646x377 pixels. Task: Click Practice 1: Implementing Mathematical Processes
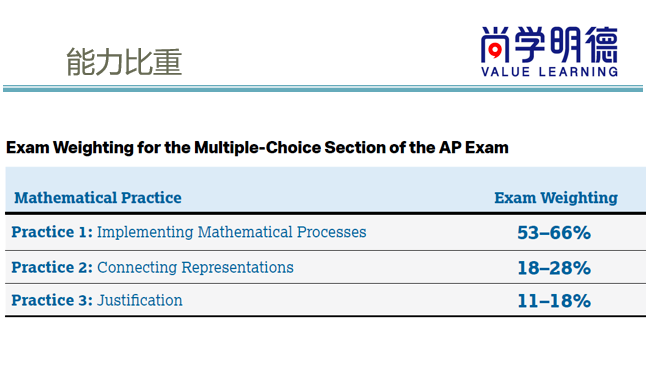pos(189,232)
